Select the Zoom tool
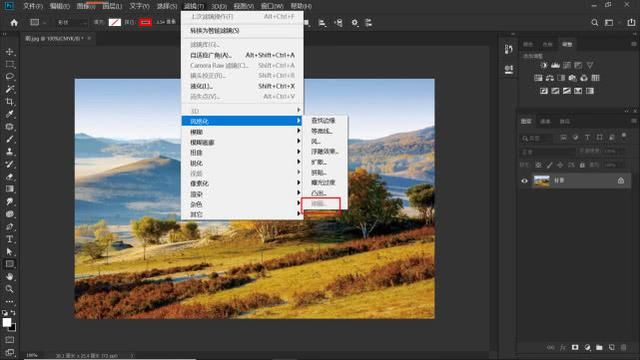The height and width of the screenshot is (360, 640). (10, 289)
